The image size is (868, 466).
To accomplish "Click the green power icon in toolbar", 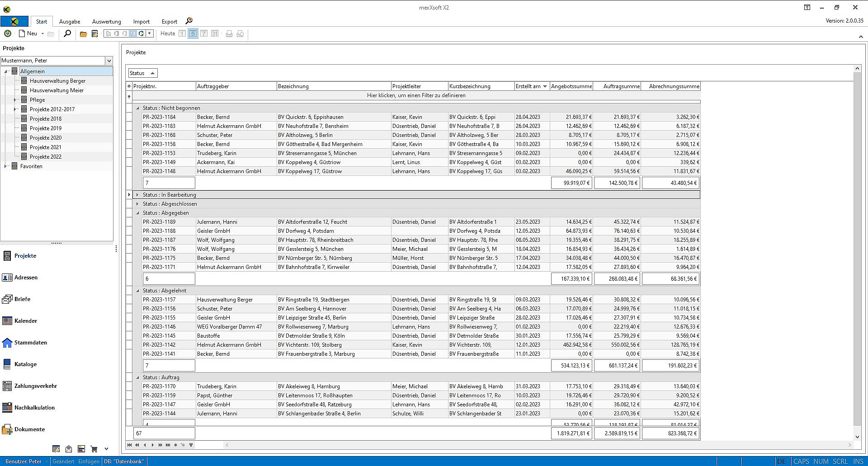I will tap(8, 33).
